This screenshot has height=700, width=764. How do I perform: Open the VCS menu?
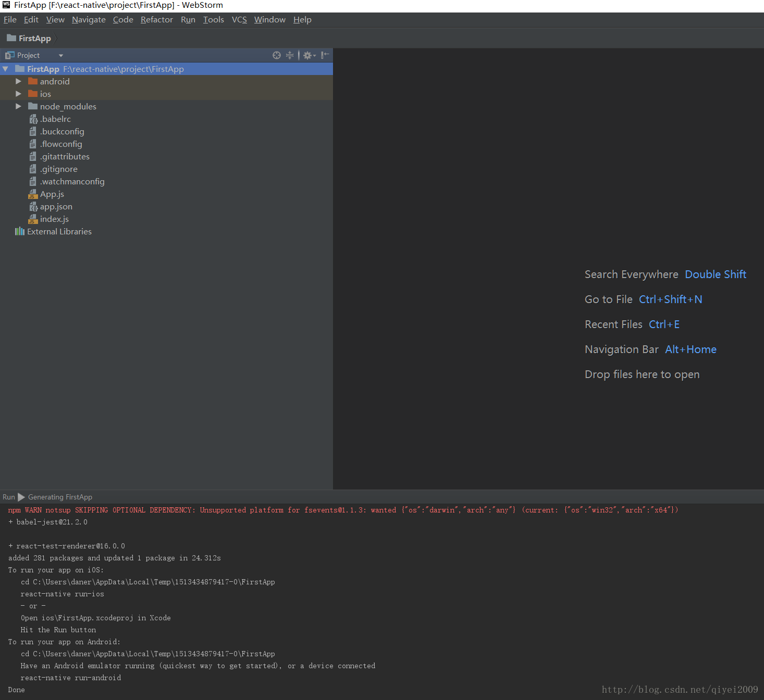tap(239, 20)
